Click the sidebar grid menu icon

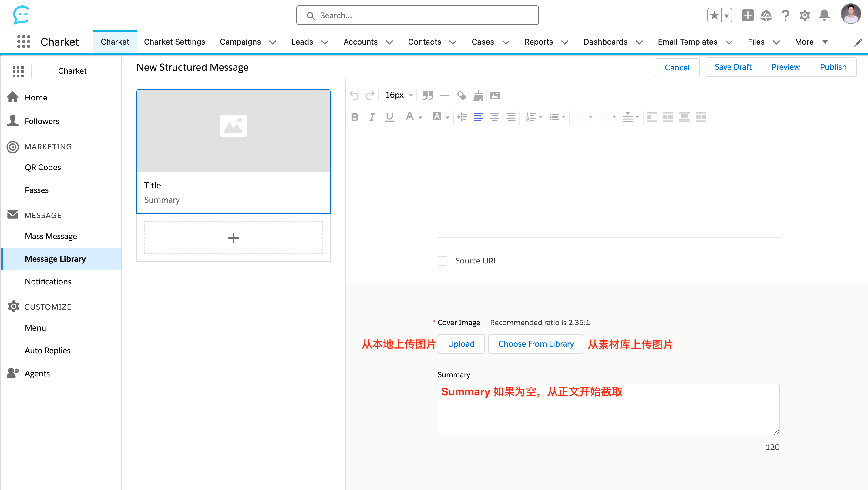click(18, 71)
